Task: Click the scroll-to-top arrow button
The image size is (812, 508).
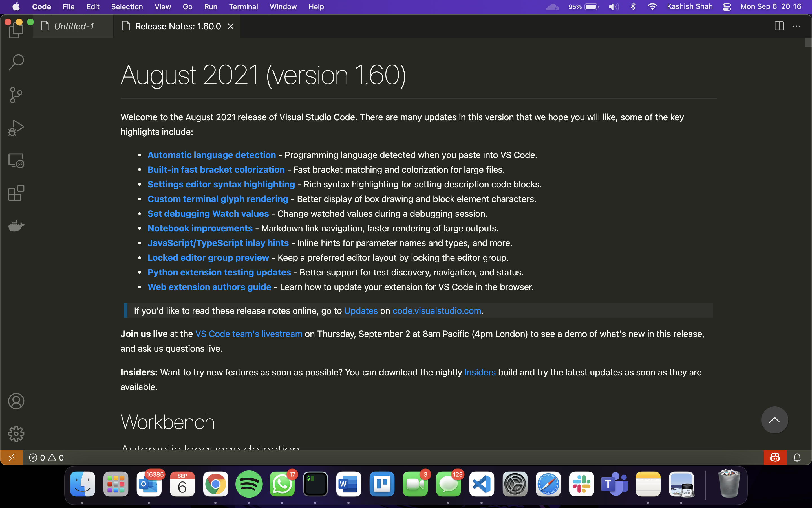Action: (775, 420)
